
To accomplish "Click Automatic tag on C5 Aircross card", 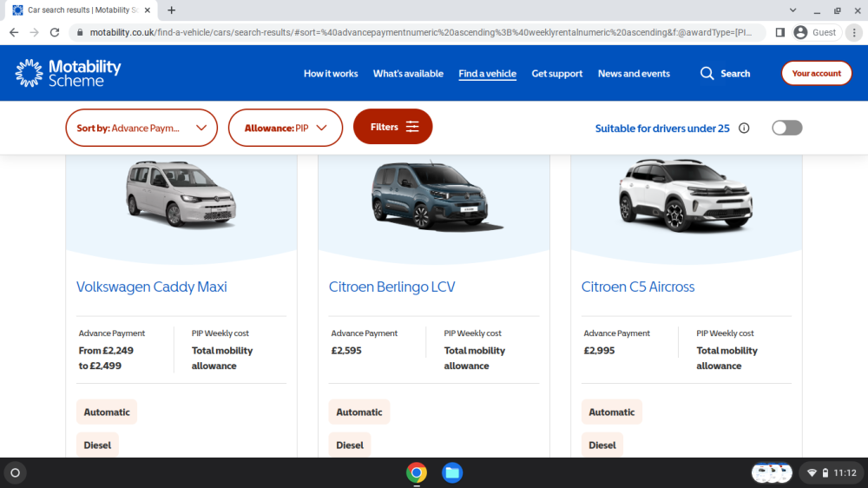I will pos(612,412).
